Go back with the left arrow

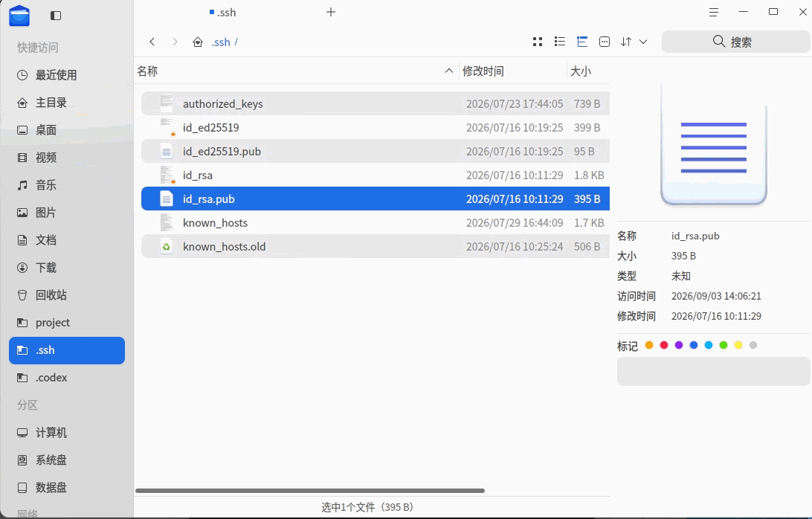(152, 42)
